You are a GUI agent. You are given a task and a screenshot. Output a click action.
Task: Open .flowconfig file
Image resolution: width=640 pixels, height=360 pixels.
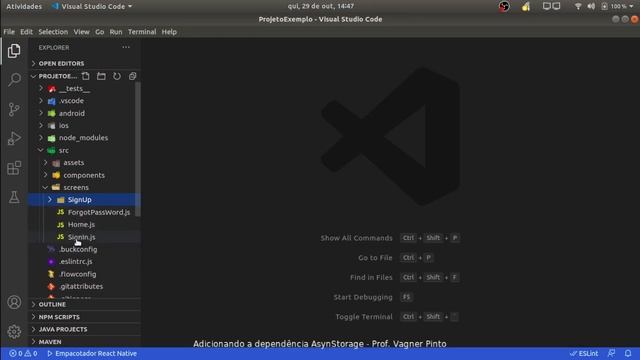pyautogui.click(x=84, y=274)
